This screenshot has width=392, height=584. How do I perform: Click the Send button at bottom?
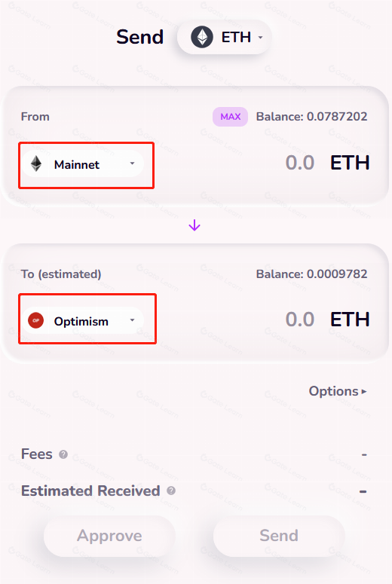point(279,536)
